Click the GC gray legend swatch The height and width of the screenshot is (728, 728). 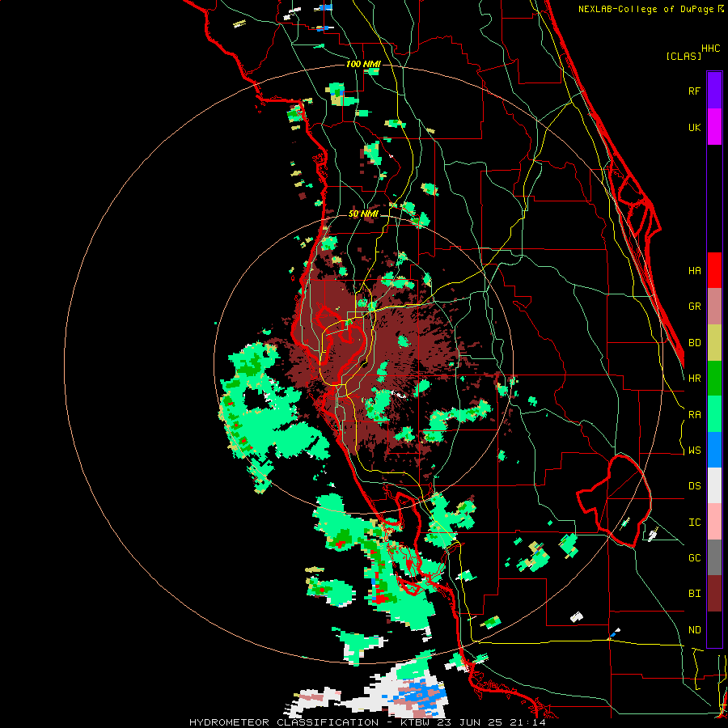[x=714, y=557]
